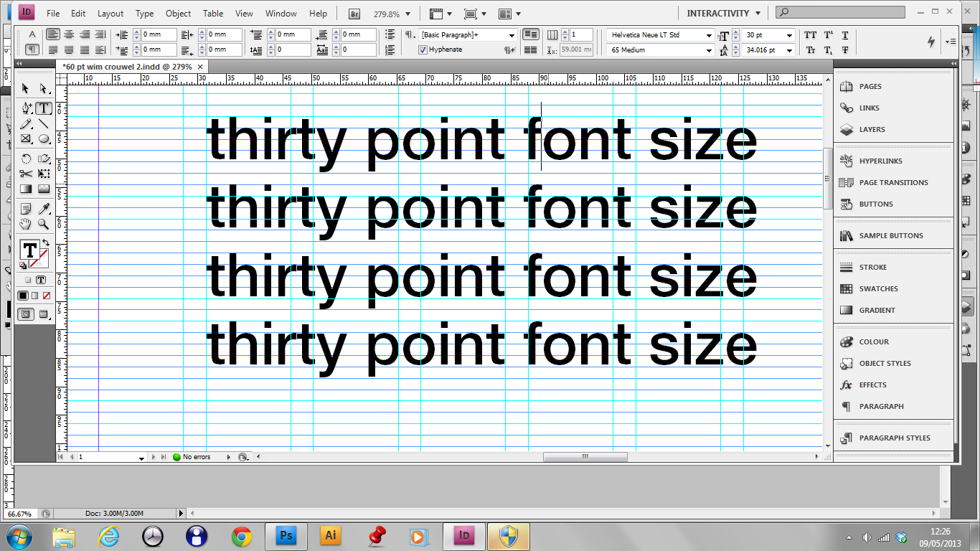
Task: Select the Hand tool
Action: 26,224
